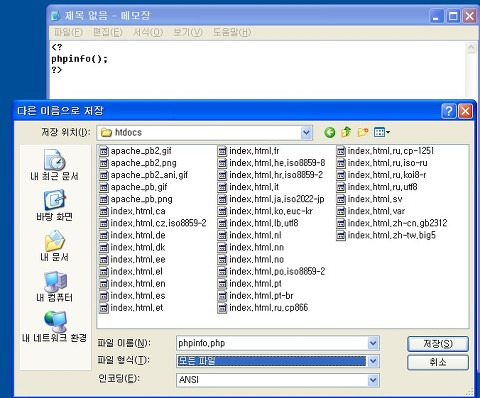Select 바탕 화면 in places bar
The width and height of the screenshot is (480, 398).
click(x=54, y=205)
